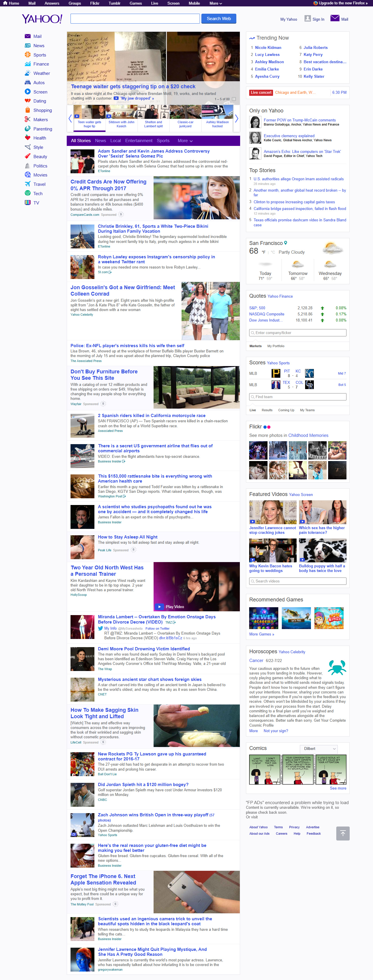Click the Live concert red badge
This screenshot has height=980, width=373.
261,92
